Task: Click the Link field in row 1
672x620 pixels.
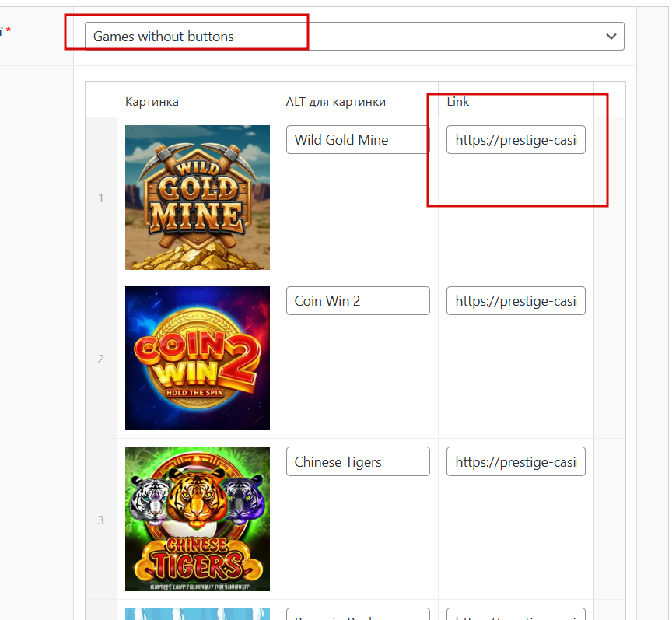Action: 516,140
